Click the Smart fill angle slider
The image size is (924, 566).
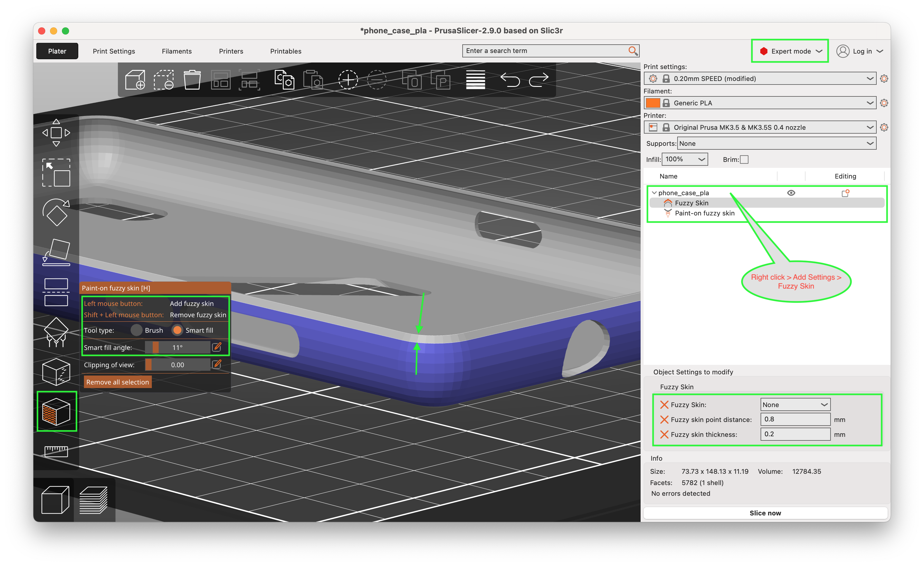coord(178,347)
